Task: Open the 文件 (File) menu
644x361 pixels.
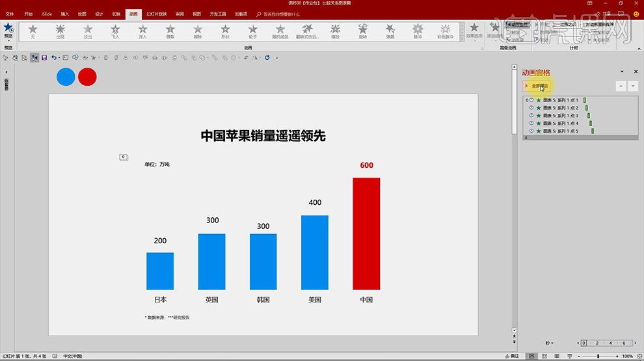Action: 10,14
